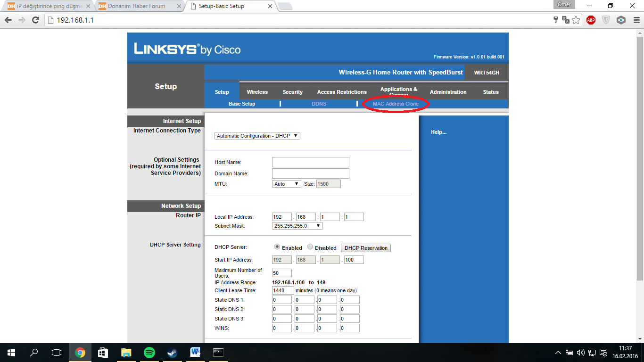644x362 pixels.
Task: Click the DHCP Reservation button
Action: (x=366, y=248)
